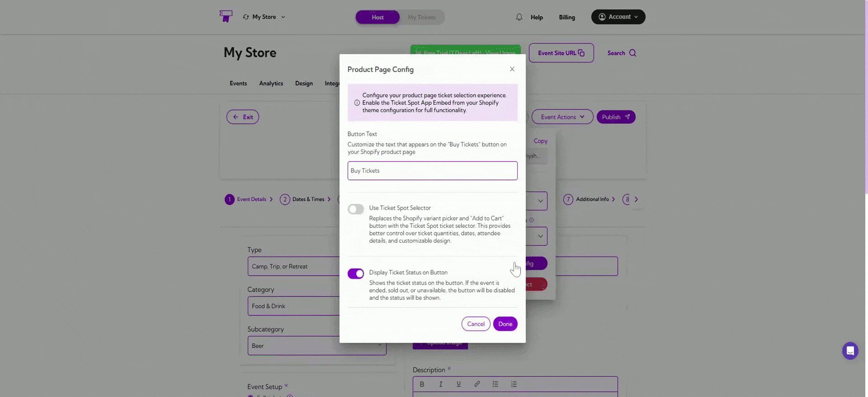The image size is (868, 397).
Task: Open the Type dropdown Camp, Trip, or Retreat
Action: click(x=294, y=266)
